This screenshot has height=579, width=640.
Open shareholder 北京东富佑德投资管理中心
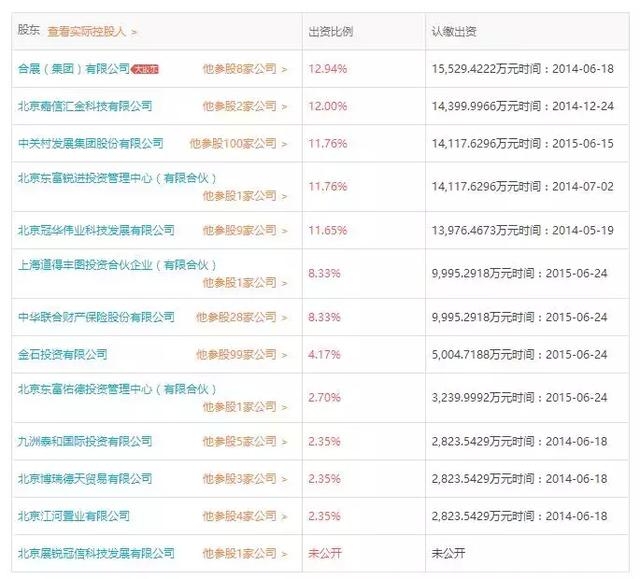[x=117, y=389]
